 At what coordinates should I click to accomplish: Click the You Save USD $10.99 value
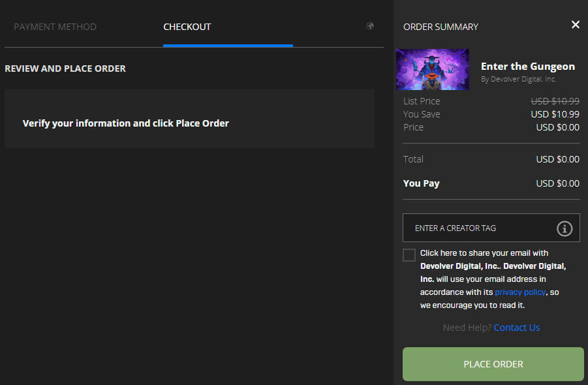point(555,114)
